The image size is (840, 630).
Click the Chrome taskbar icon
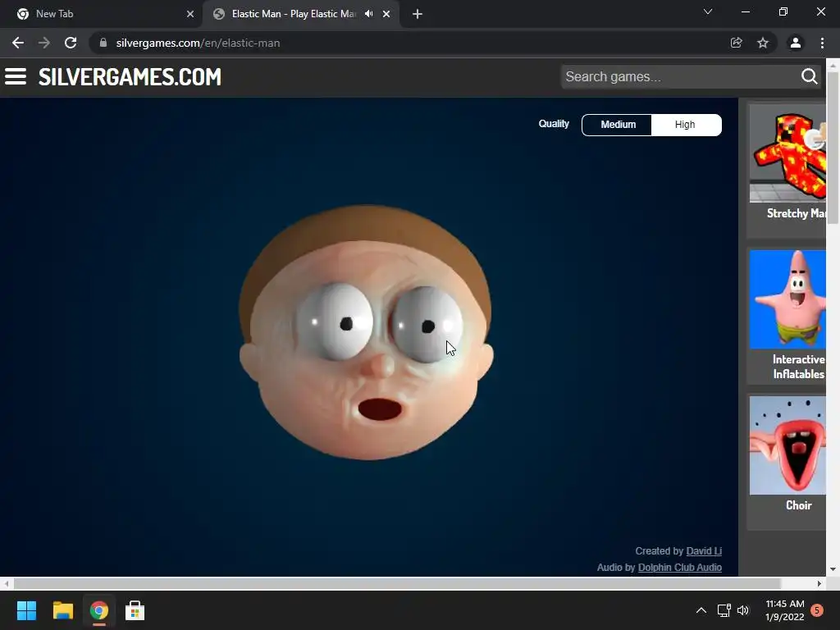[98, 610]
